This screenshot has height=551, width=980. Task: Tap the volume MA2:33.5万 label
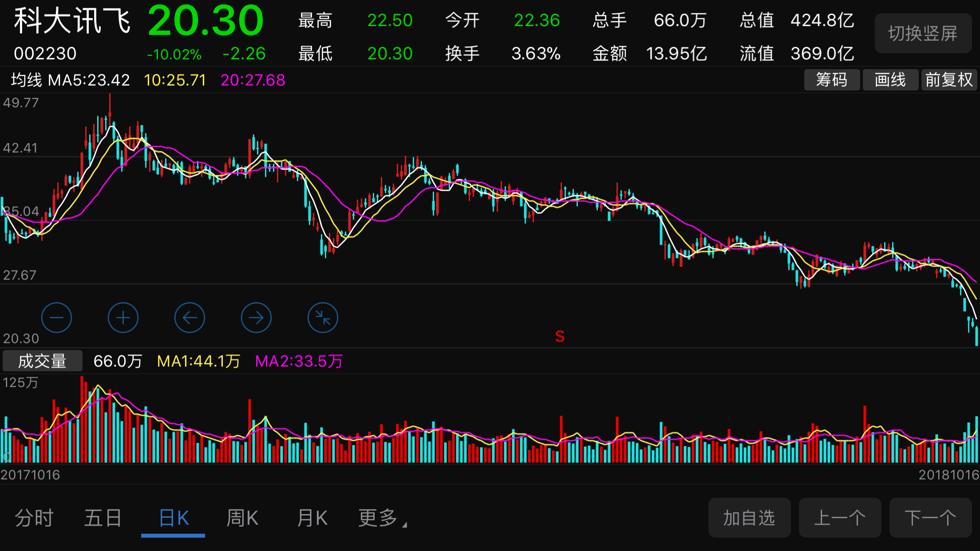click(299, 361)
